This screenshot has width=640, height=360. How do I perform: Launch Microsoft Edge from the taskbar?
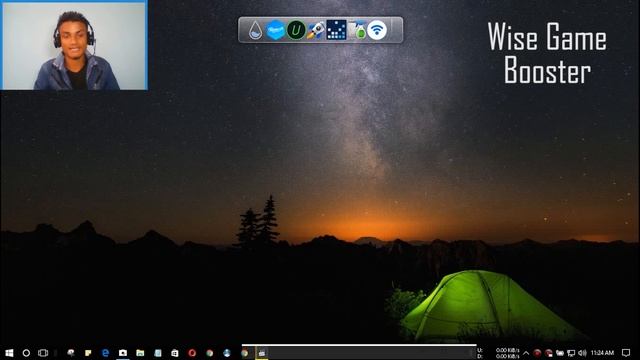(105, 353)
